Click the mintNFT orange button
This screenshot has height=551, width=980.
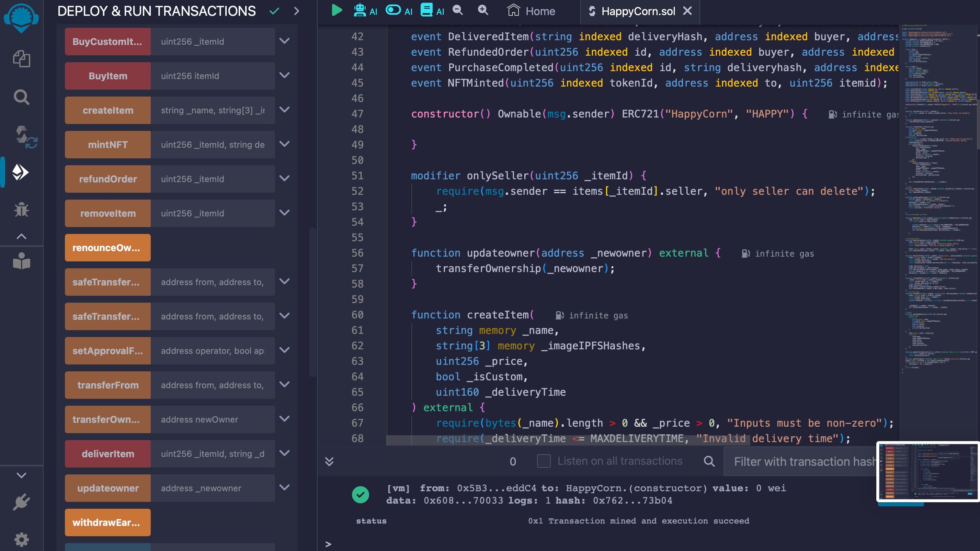(108, 145)
